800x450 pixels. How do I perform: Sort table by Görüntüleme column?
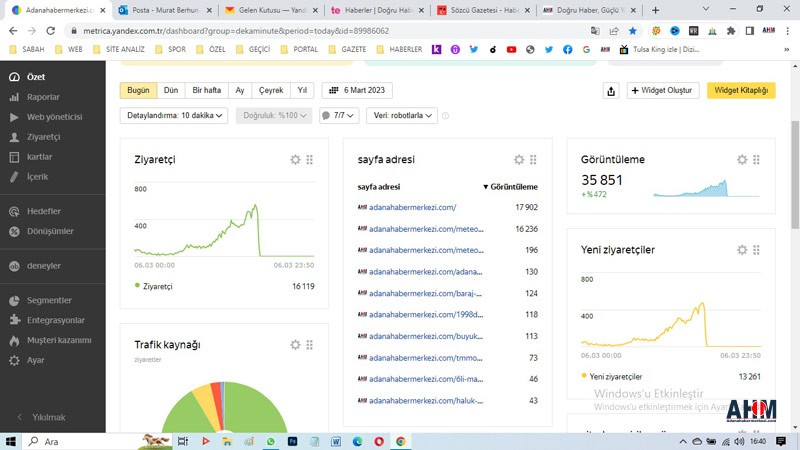point(510,187)
